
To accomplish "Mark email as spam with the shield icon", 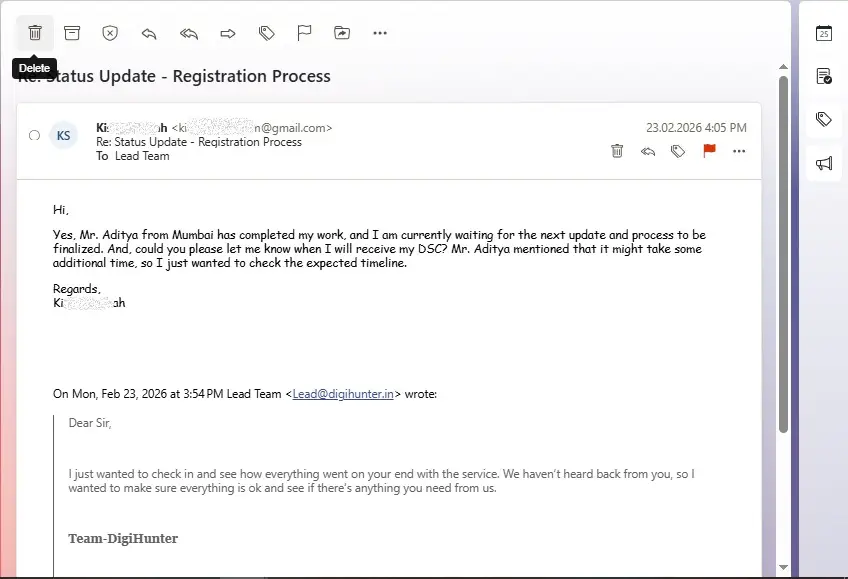I will (x=110, y=33).
